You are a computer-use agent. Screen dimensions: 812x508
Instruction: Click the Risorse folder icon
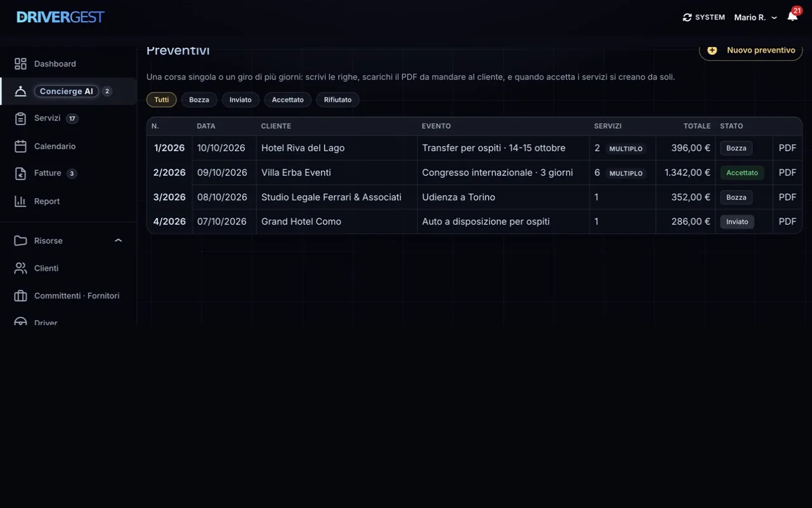coord(20,241)
